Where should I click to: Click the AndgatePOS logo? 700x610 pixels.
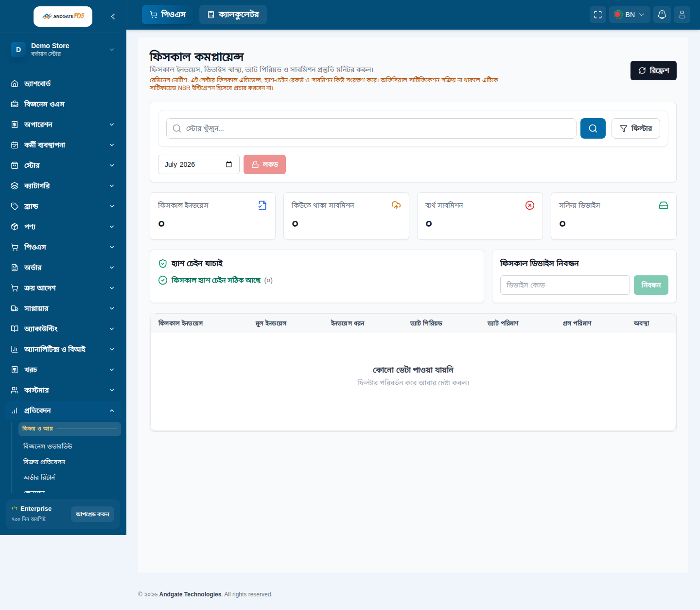click(x=63, y=17)
